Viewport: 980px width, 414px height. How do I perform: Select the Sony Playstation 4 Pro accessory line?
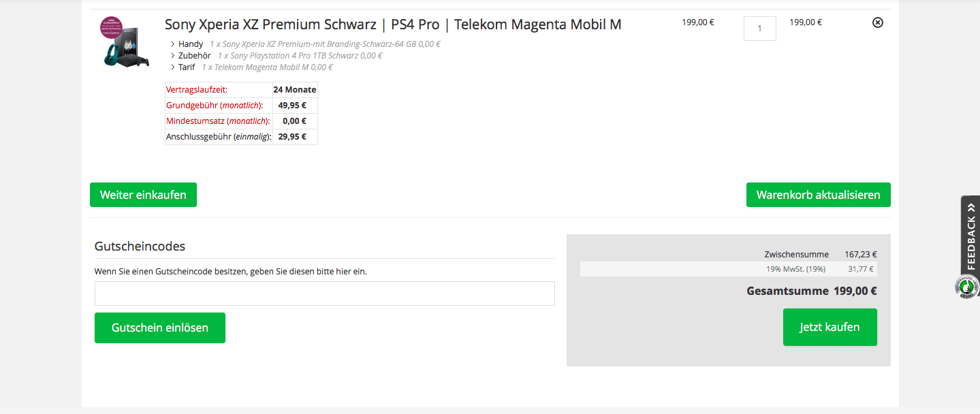tap(300, 56)
